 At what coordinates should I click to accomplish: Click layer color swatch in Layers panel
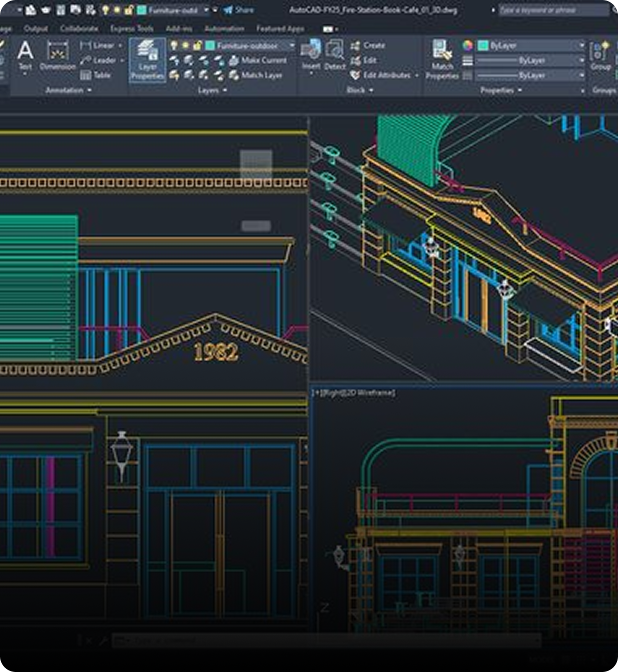click(x=210, y=46)
